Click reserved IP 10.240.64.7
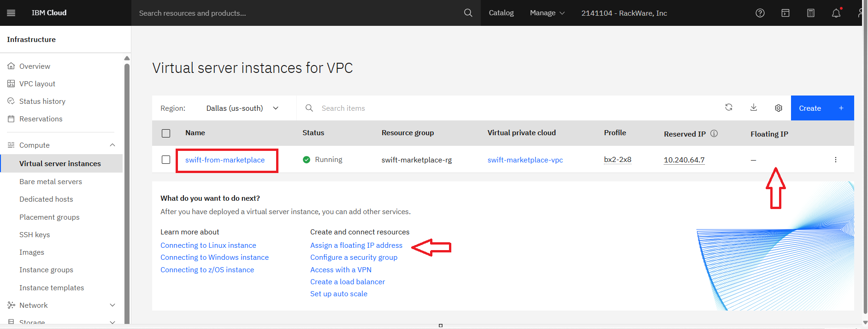 point(684,160)
